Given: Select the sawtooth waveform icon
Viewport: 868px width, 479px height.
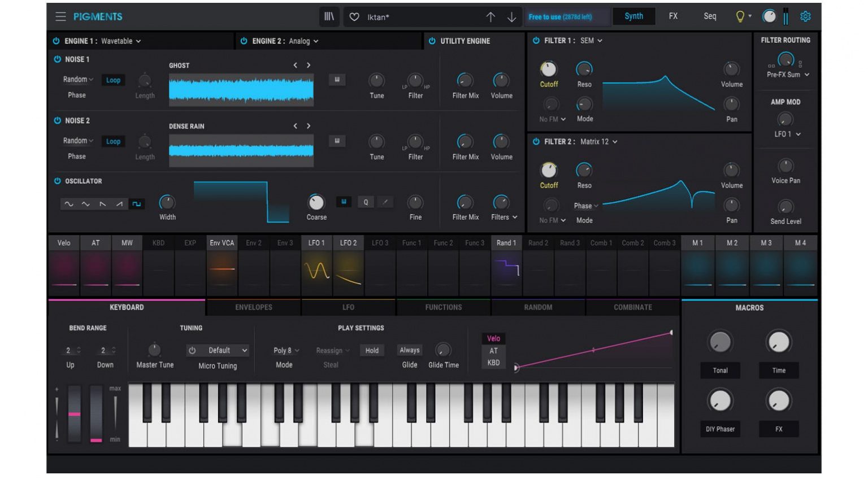Looking at the screenshot, I should [102, 204].
